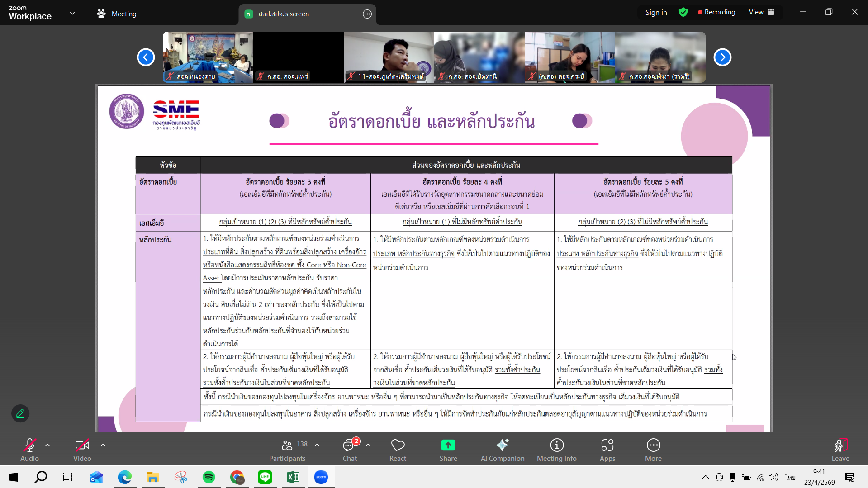Open the More options menu
Screen dimensions: 868x488
point(653,450)
